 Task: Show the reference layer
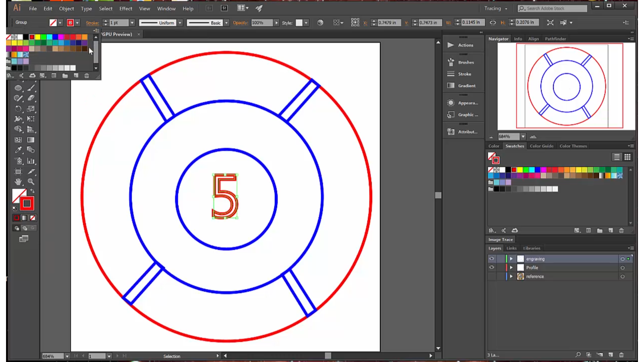[x=492, y=276]
